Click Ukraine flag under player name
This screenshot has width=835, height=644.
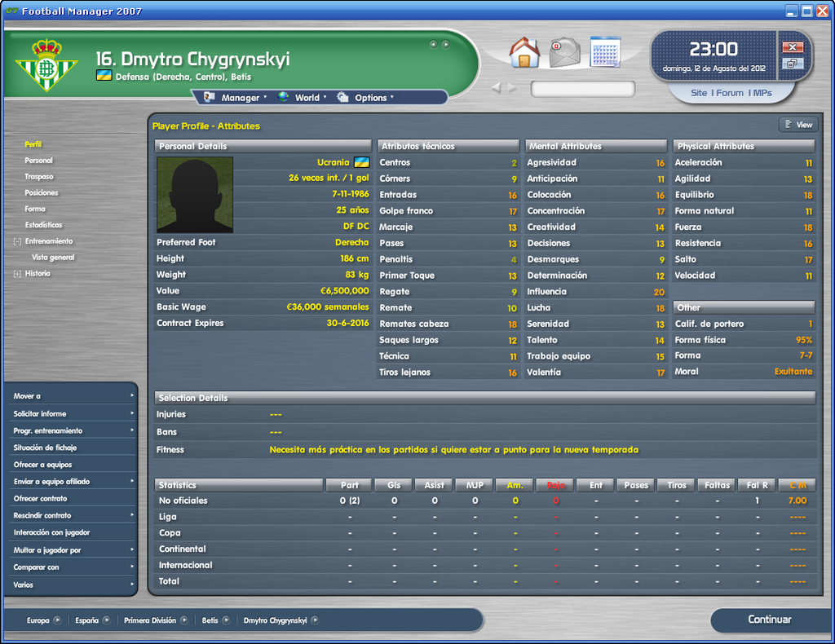104,76
